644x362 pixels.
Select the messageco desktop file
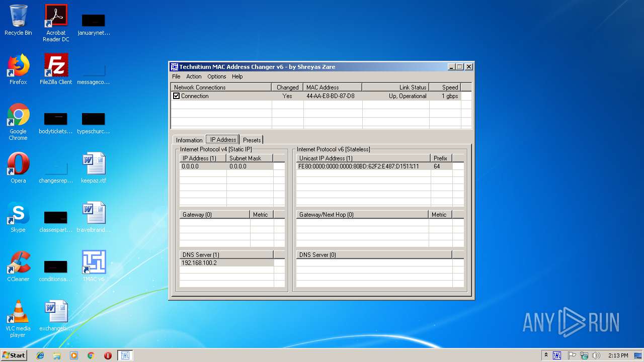click(x=94, y=73)
